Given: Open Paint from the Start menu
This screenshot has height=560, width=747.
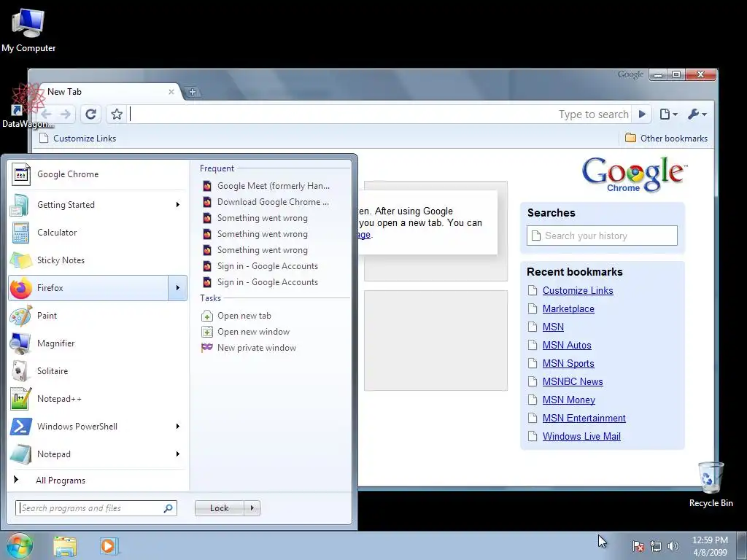Looking at the screenshot, I should click(x=98, y=315).
